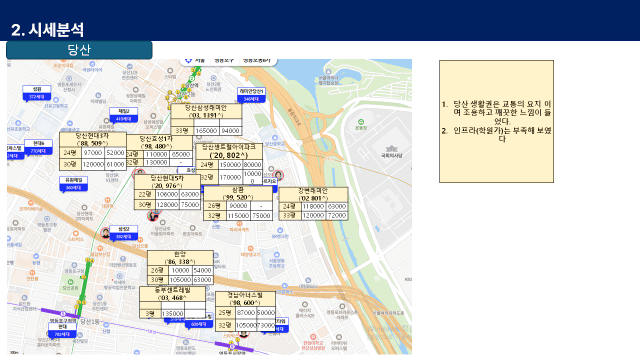Select the 당산센트럴아이파크 price table header
The width and height of the screenshot is (640, 360).
pyautogui.click(x=229, y=151)
